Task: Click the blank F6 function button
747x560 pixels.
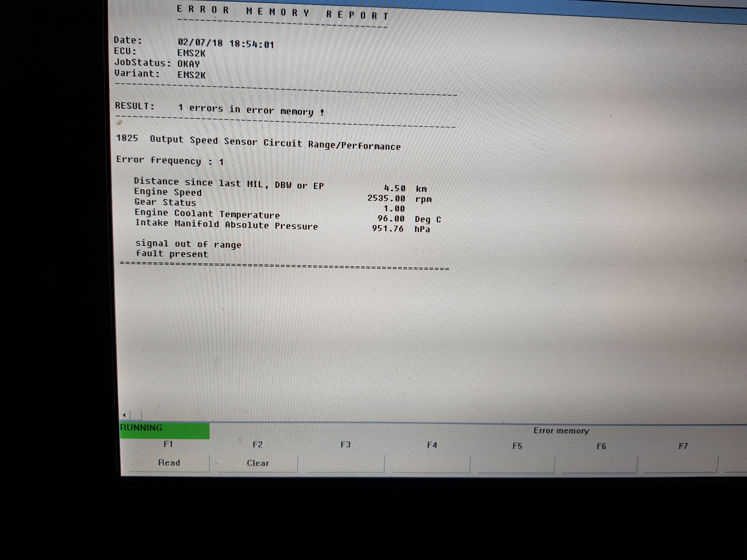Action: pyautogui.click(x=600, y=465)
